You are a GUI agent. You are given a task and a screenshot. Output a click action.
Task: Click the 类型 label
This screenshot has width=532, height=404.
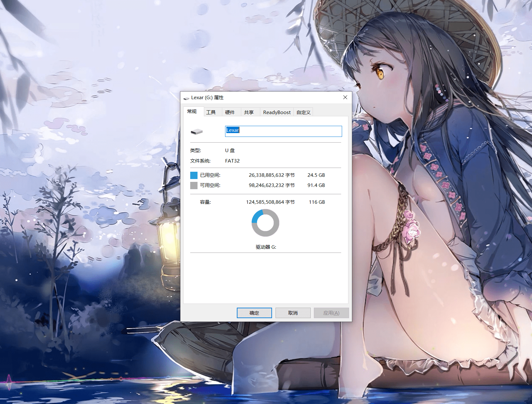(x=196, y=151)
